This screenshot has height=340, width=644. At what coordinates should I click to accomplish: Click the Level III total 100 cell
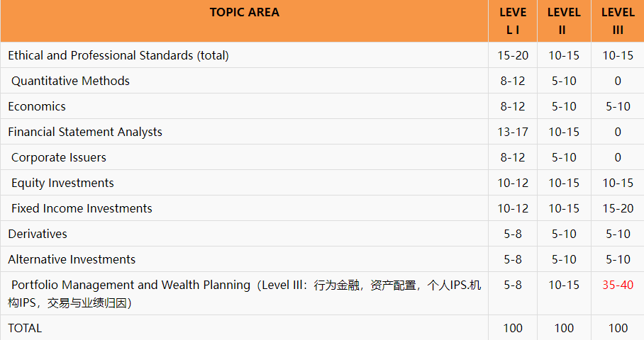tap(618, 328)
